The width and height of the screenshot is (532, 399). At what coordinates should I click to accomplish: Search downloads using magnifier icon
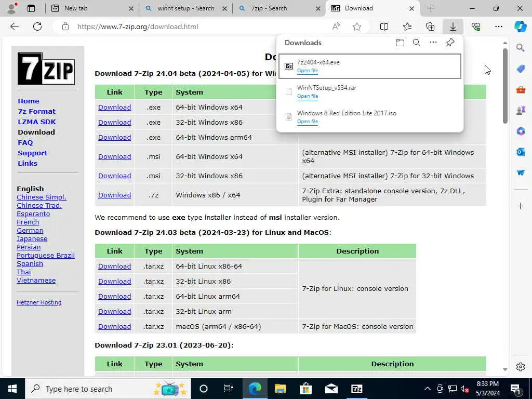pos(417,43)
